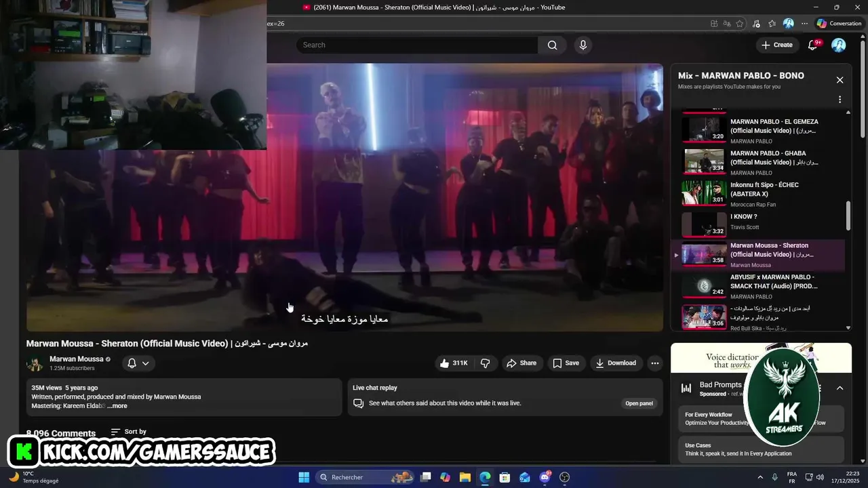868x488 pixels.
Task: Open the volume tray icon
Action: coord(820,477)
